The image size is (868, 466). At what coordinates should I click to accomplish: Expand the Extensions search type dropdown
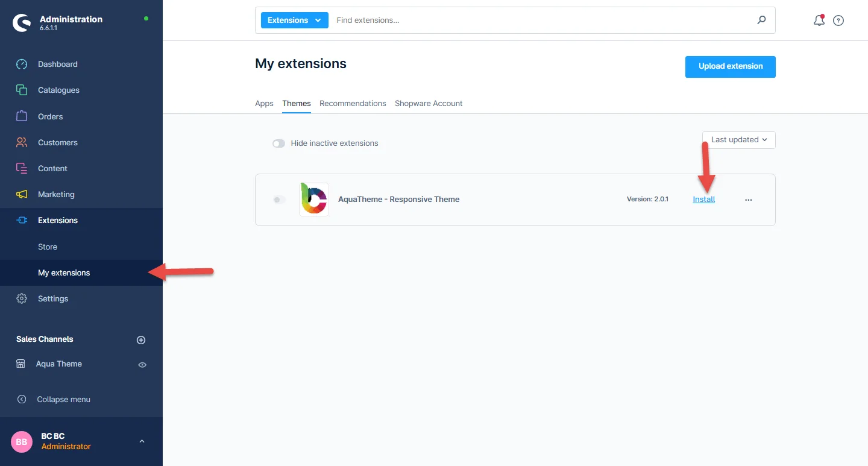click(294, 20)
